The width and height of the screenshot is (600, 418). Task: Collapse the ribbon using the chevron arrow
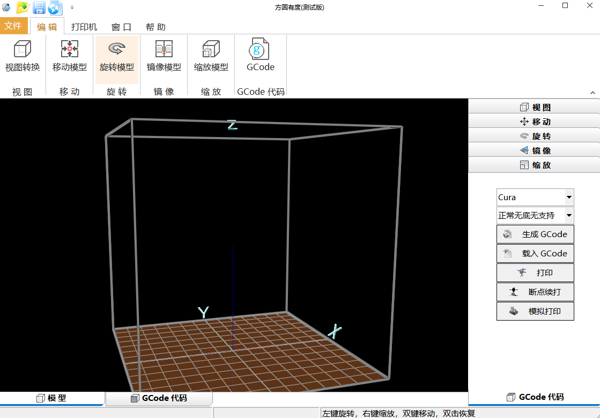(592, 92)
